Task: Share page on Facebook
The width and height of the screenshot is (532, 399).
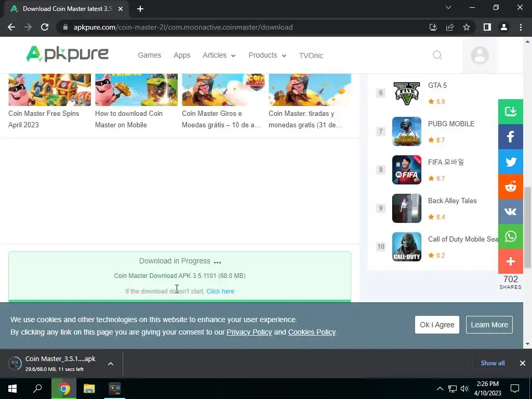Action: (x=510, y=137)
